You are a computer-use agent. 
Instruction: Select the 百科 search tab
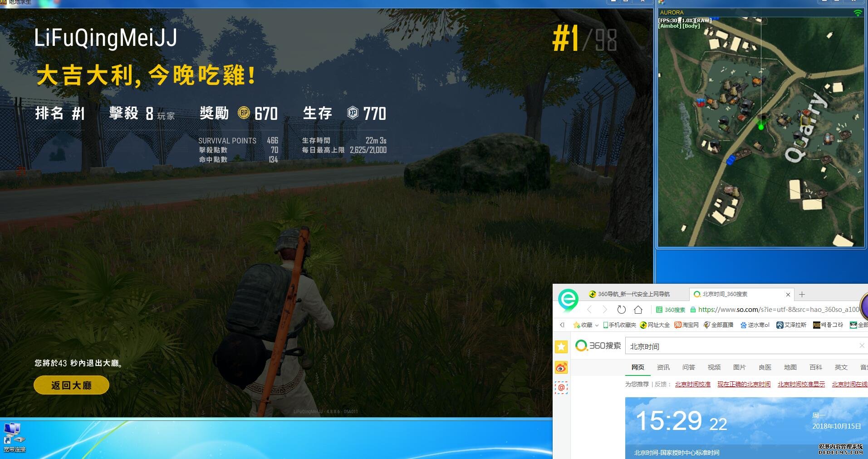point(815,367)
